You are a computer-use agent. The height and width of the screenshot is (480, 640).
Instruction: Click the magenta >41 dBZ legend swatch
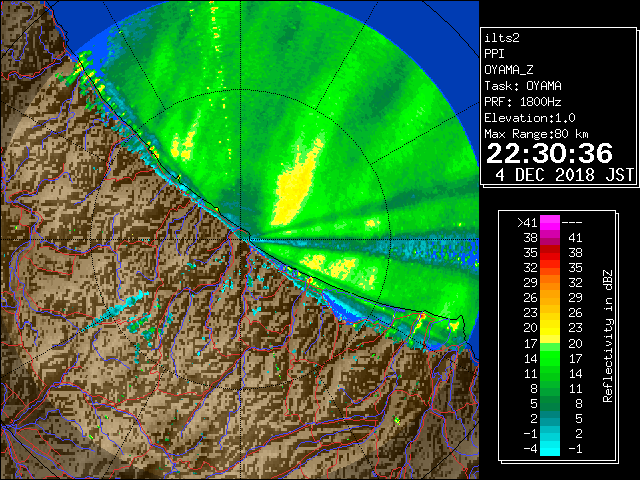pyautogui.click(x=550, y=222)
